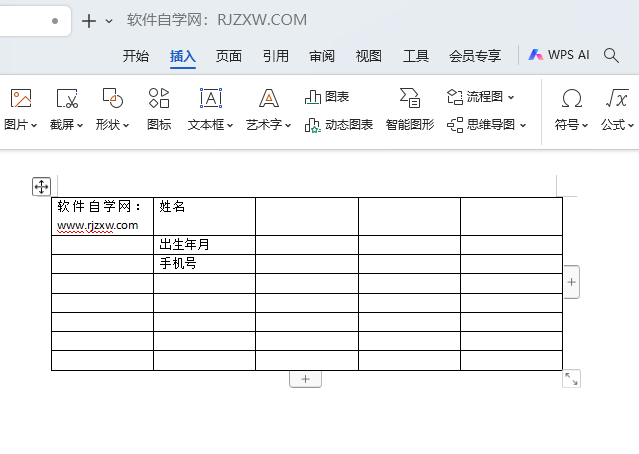Insert a Chart (图表)

click(327, 97)
